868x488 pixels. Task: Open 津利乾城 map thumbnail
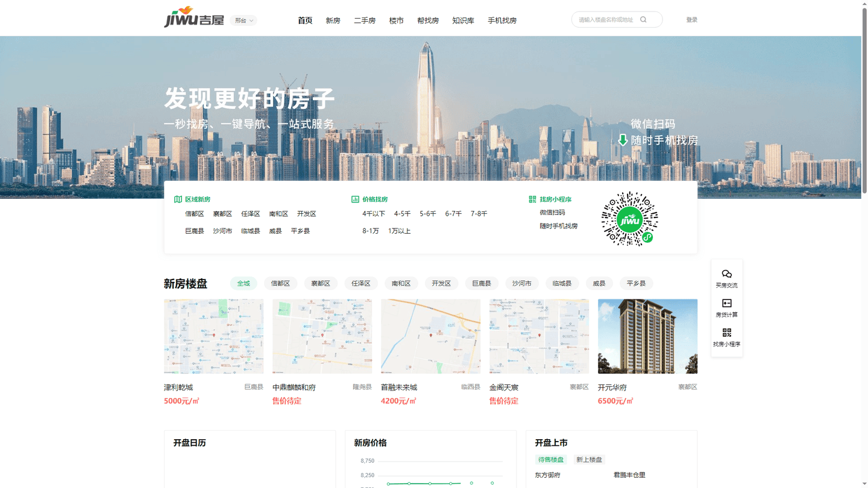click(213, 336)
